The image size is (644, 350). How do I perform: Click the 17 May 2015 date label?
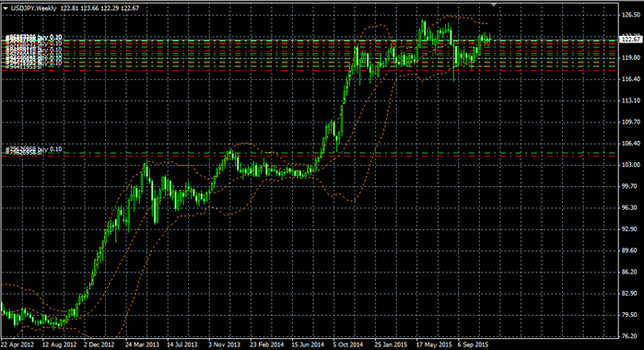tap(434, 344)
